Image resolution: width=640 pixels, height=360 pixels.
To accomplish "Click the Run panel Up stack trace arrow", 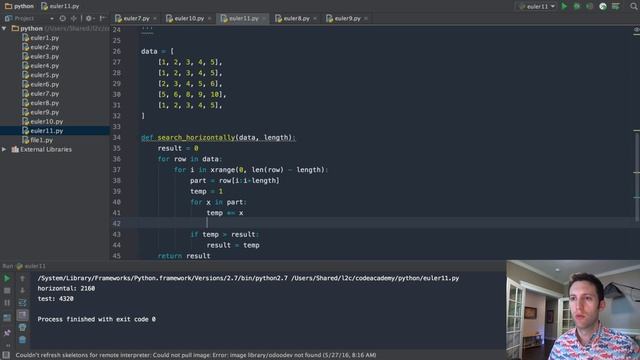I will (x=22, y=279).
